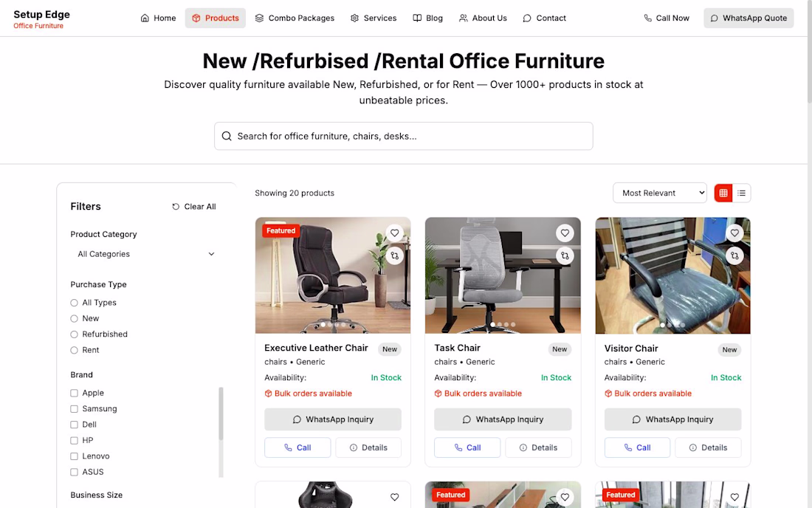The image size is (812, 508).
Task: Open Details for Visitor Chair
Action: [x=708, y=447]
